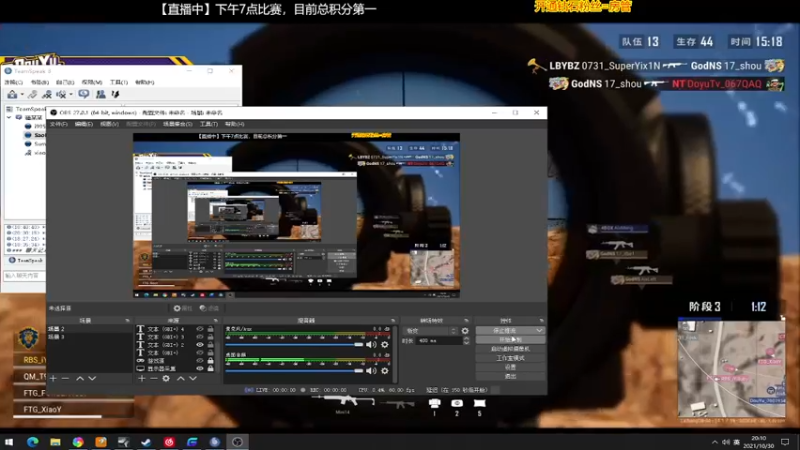Toggle visibility of 文本 (GDI+) 4 source
The height and width of the screenshot is (450, 800).
(200, 329)
